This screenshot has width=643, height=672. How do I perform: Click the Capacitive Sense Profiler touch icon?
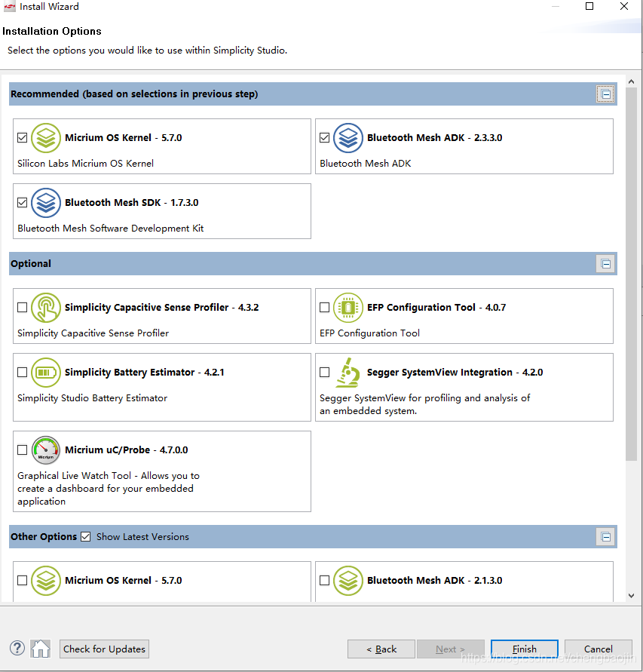(46, 308)
